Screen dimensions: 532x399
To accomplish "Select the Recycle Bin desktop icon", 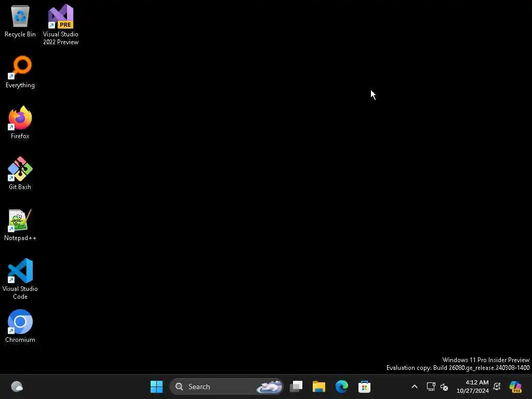I will [x=20, y=21].
